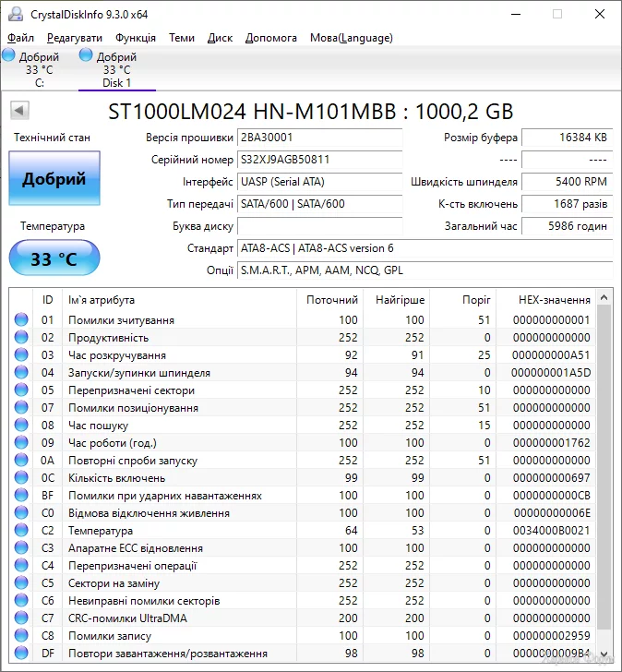Click status orb for Продуктивність row

[x=21, y=337]
